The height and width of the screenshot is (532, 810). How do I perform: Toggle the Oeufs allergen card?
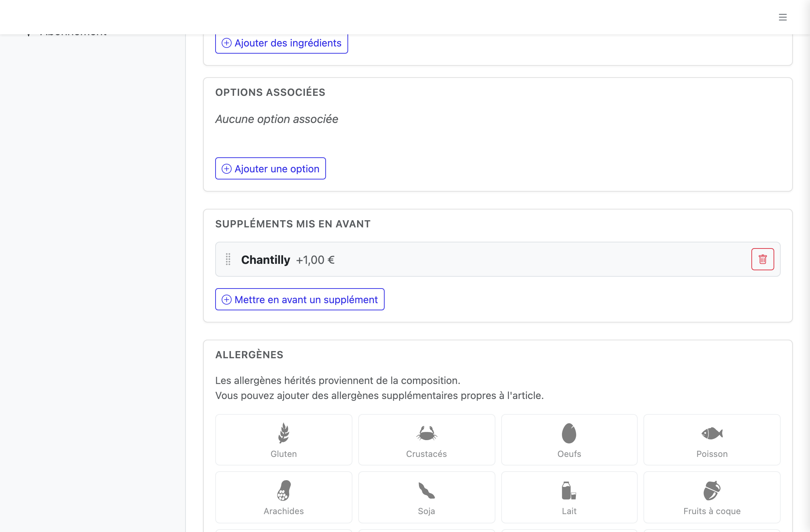(569, 440)
